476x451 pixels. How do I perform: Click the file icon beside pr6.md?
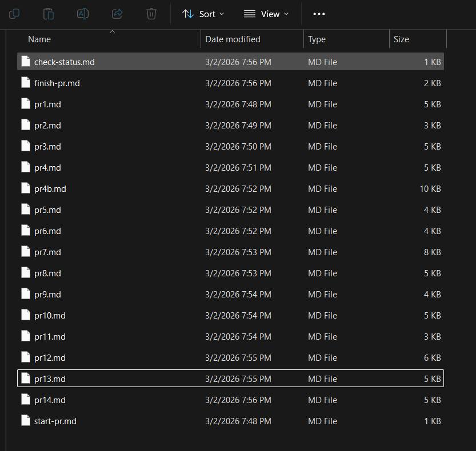[x=26, y=231]
